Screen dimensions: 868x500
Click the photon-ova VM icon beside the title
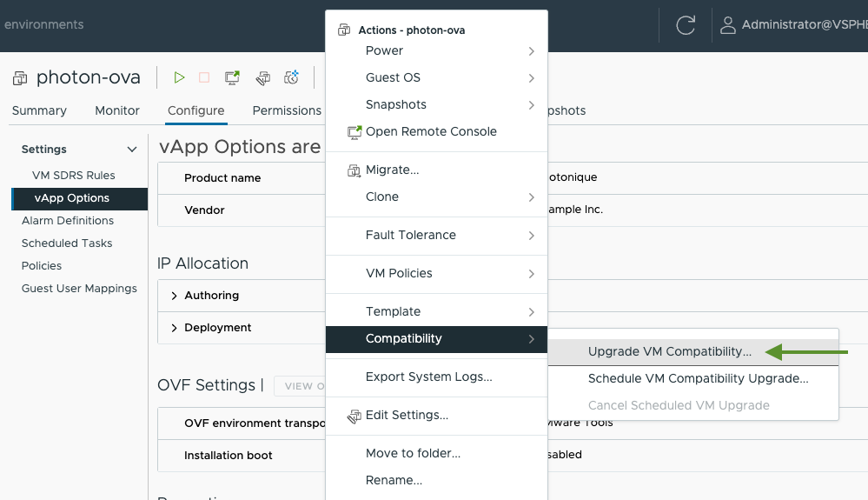(20, 78)
